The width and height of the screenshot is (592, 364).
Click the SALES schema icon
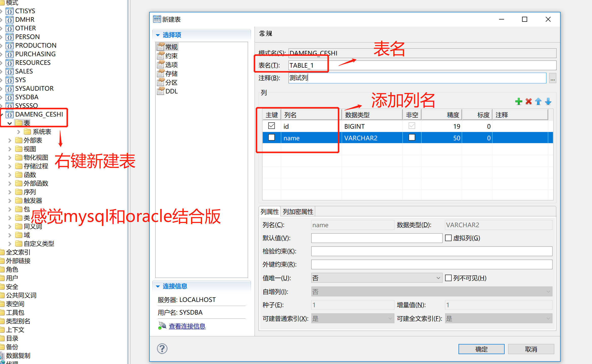(x=10, y=71)
